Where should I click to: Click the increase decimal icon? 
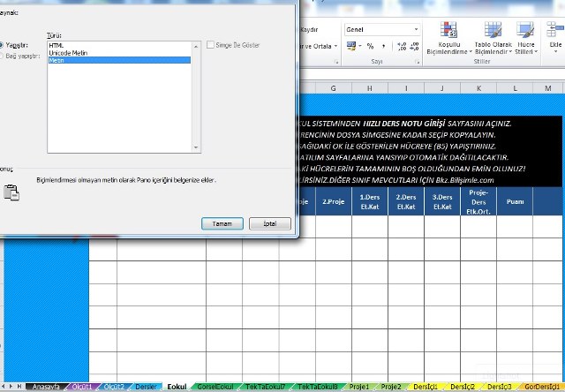[402, 46]
